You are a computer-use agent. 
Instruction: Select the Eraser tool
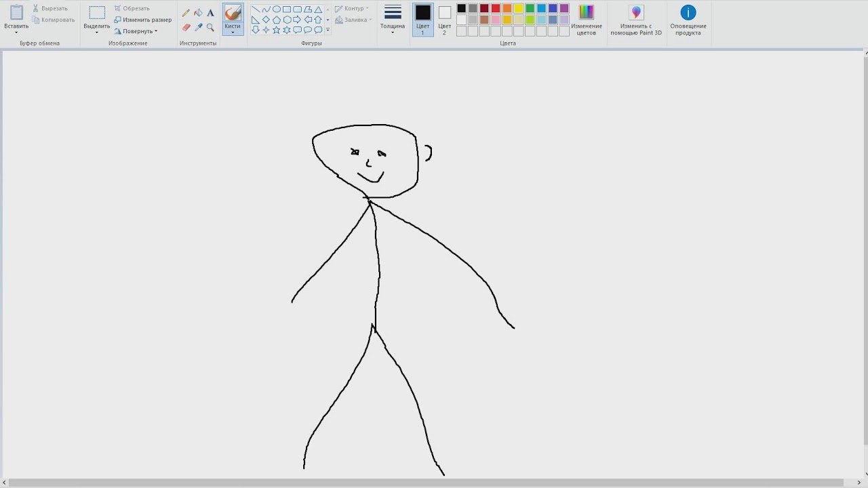point(186,28)
